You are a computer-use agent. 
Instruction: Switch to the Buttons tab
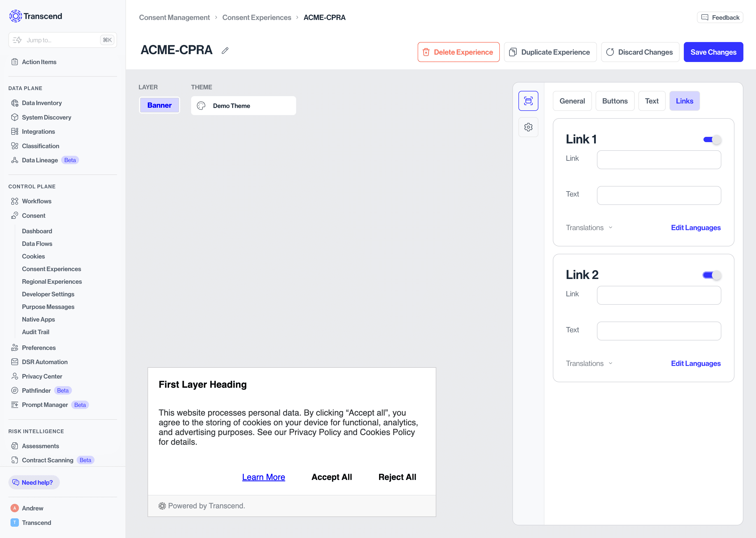click(615, 101)
